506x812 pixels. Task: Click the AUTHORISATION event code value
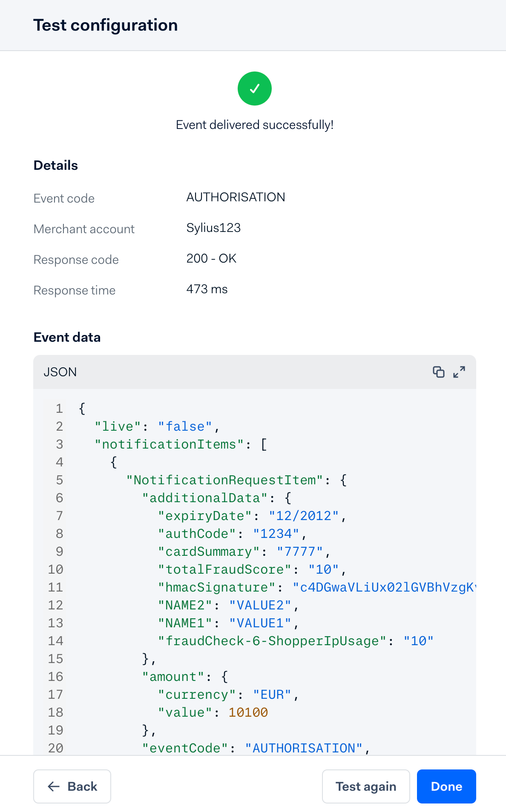point(236,197)
